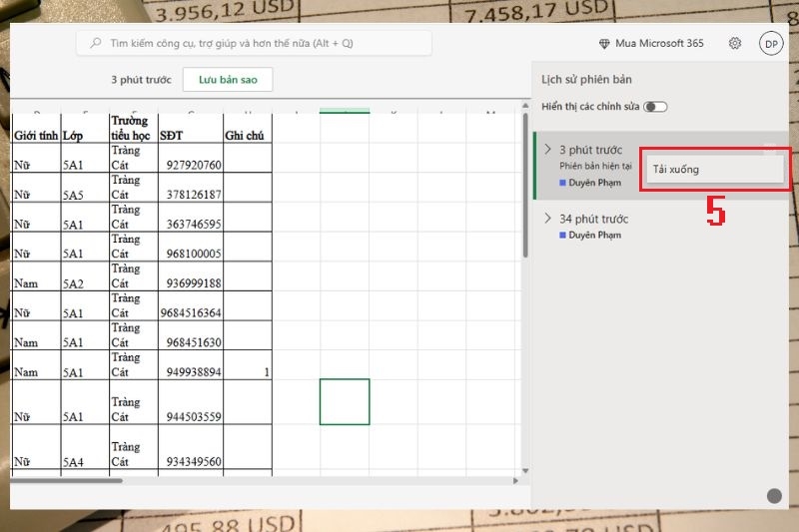799x532 pixels.
Task: Select the Ghi chú cell containing 1
Action: (248, 364)
